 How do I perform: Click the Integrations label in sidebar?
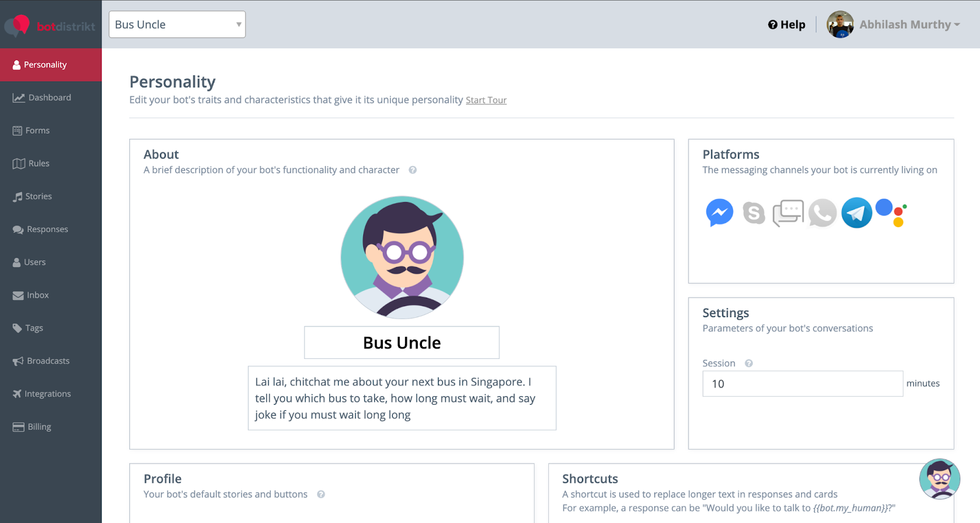(48, 394)
